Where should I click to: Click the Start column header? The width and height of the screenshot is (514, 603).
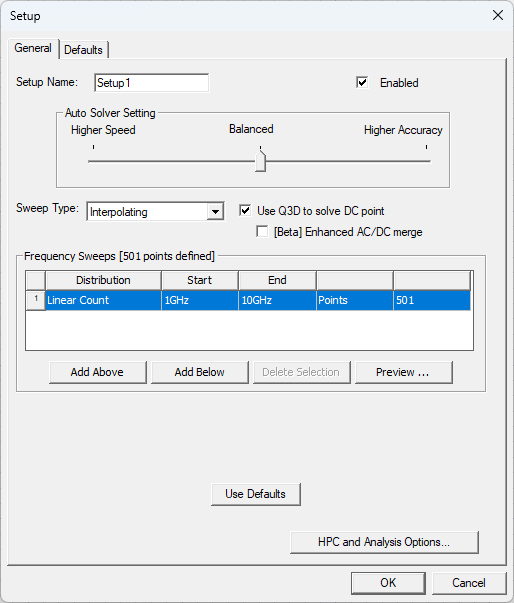[x=200, y=280]
